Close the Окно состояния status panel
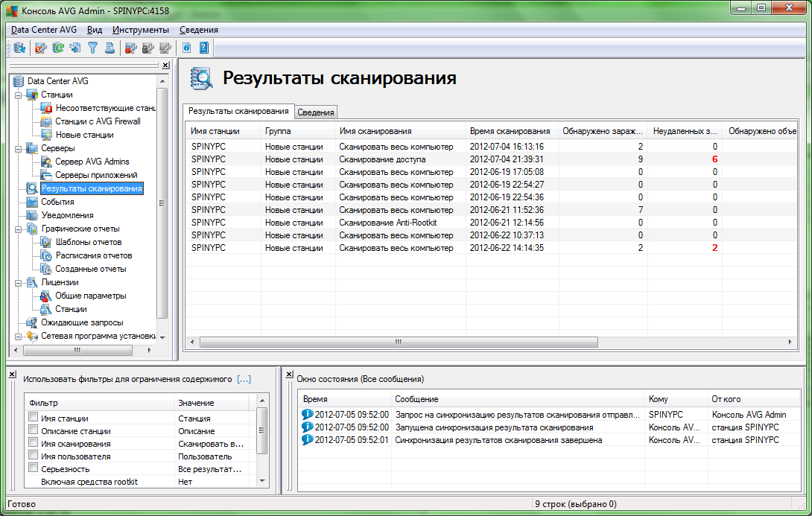This screenshot has height=516, width=812. coord(290,375)
